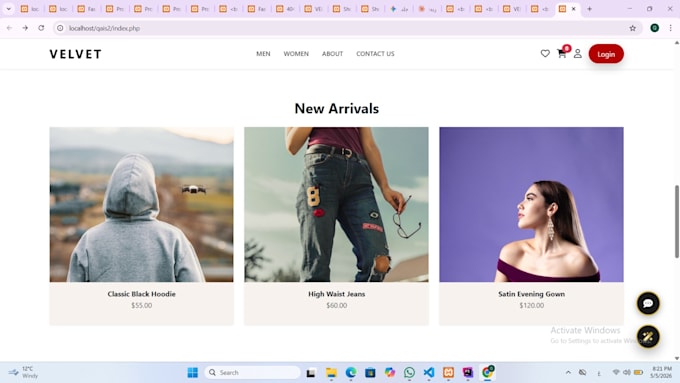Open Task View from the taskbar
680x383 pixels.
[x=311, y=373]
